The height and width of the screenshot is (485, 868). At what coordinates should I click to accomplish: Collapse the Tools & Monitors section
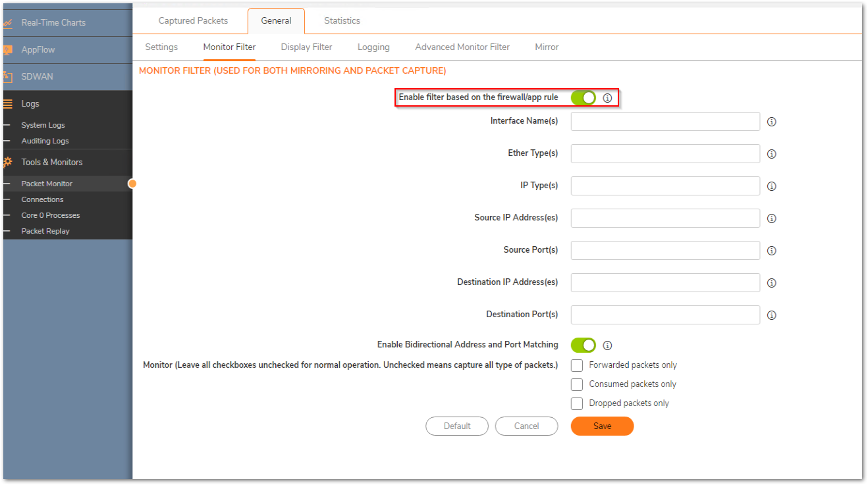[52, 162]
